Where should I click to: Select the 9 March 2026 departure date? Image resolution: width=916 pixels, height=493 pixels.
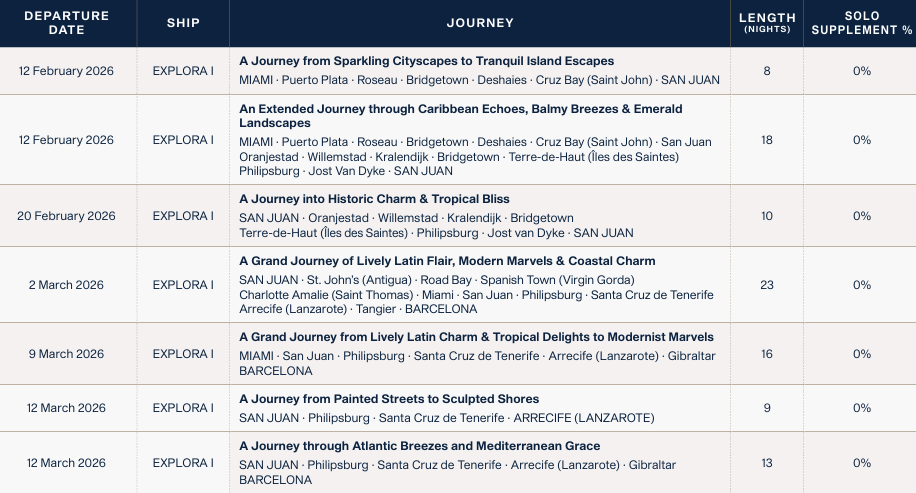(67, 354)
